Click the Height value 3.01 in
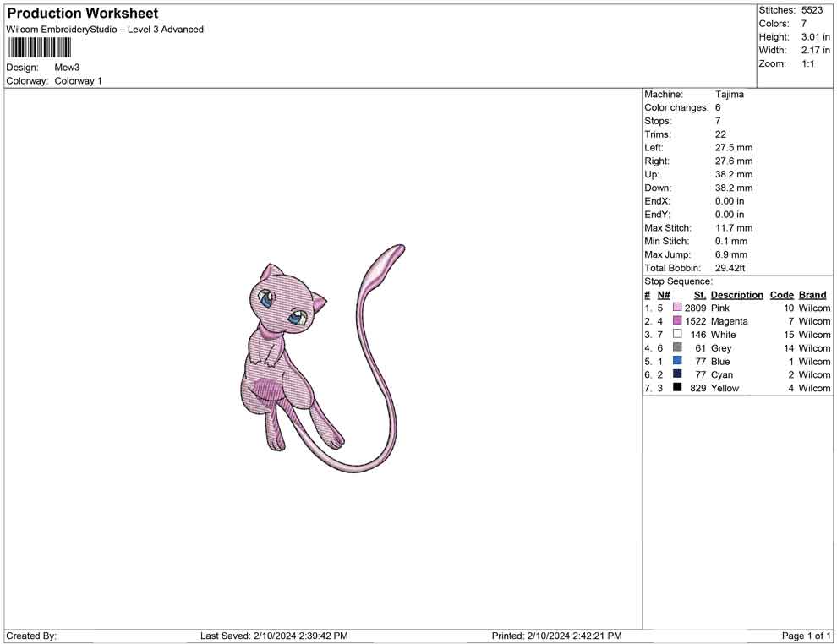This screenshot has height=644, width=837. coord(816,37)
